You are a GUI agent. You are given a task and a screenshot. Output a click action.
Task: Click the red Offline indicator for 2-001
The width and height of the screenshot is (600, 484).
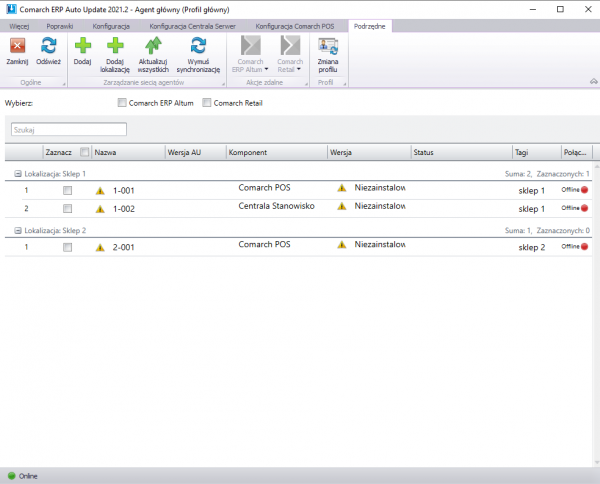point(584,246)
